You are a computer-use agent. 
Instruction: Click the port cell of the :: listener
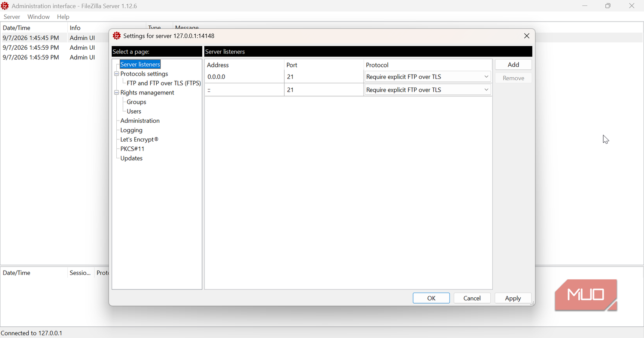(324, 90)
